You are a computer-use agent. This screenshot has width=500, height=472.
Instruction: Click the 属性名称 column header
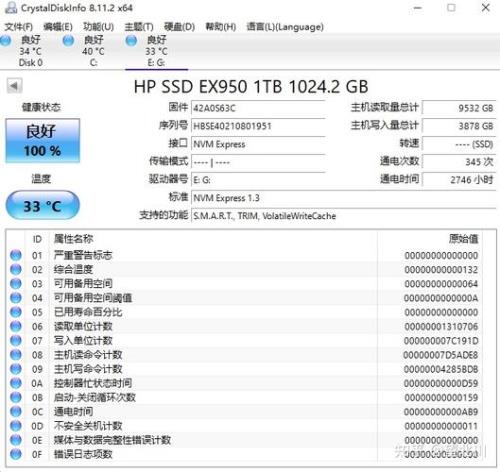coord(74,239)
